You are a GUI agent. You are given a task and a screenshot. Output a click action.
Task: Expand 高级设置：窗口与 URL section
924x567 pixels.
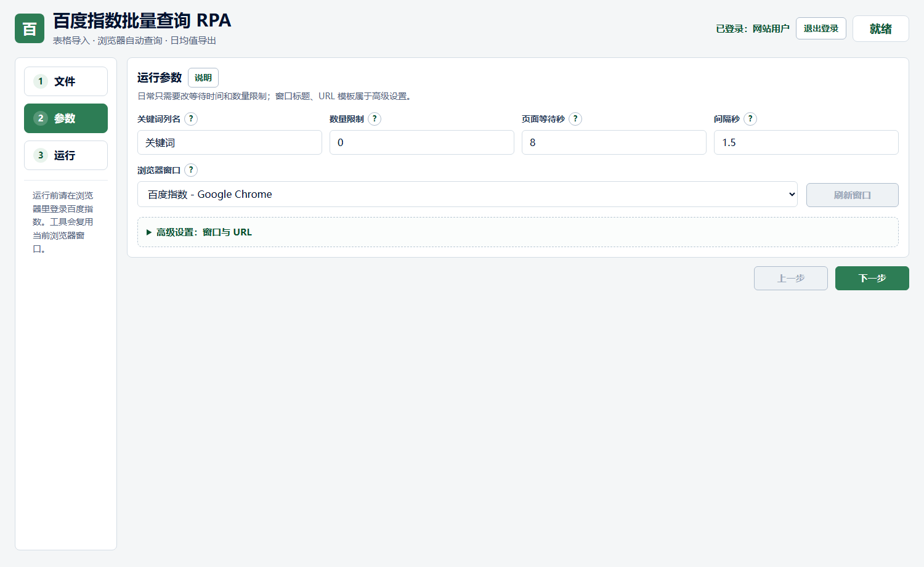tap(518, 232)
